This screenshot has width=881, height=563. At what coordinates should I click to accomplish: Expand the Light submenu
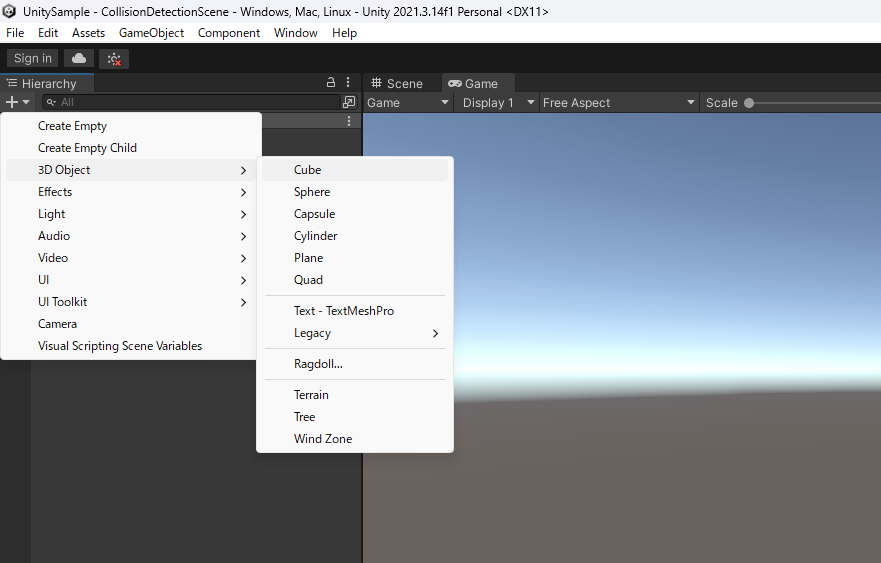pos(131,214)
